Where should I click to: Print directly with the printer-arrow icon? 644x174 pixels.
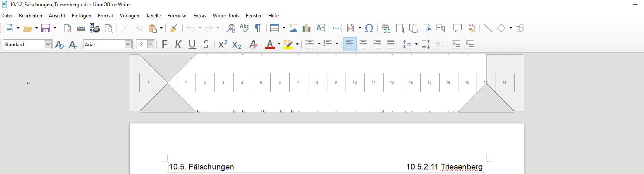click(95, 28)
